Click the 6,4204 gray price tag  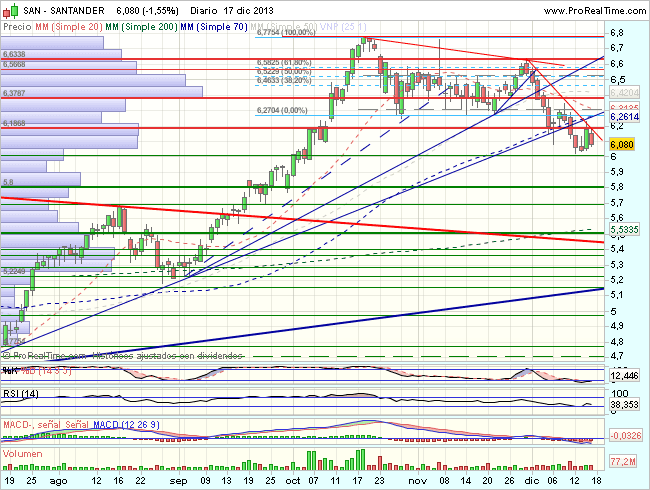pyautogui.click(x=625, y=92)
